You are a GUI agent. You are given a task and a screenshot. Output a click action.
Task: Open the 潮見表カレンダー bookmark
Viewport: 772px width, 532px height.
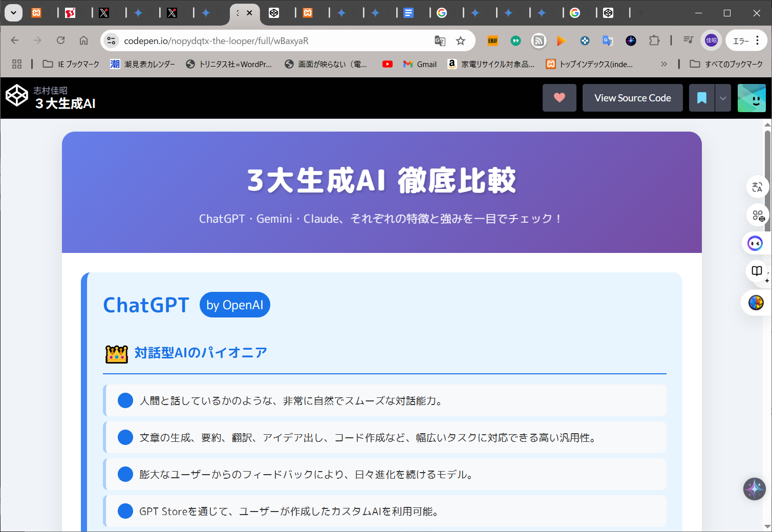[142, 64]
